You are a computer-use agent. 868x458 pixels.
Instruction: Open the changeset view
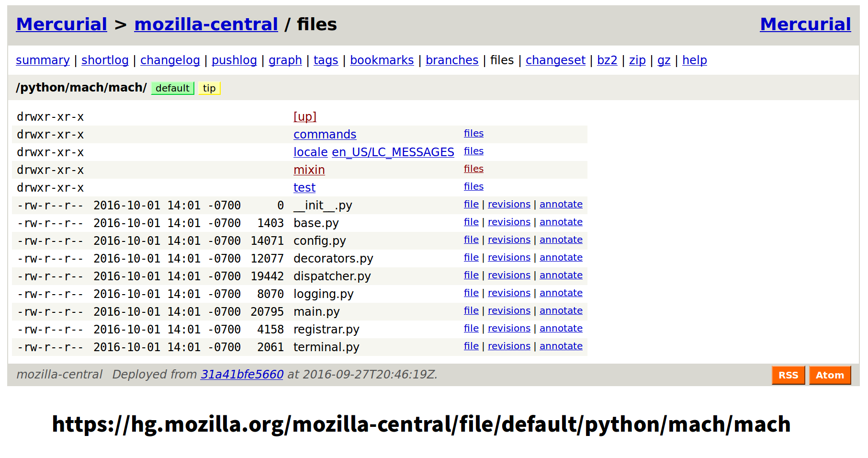(x=555, y=60)
